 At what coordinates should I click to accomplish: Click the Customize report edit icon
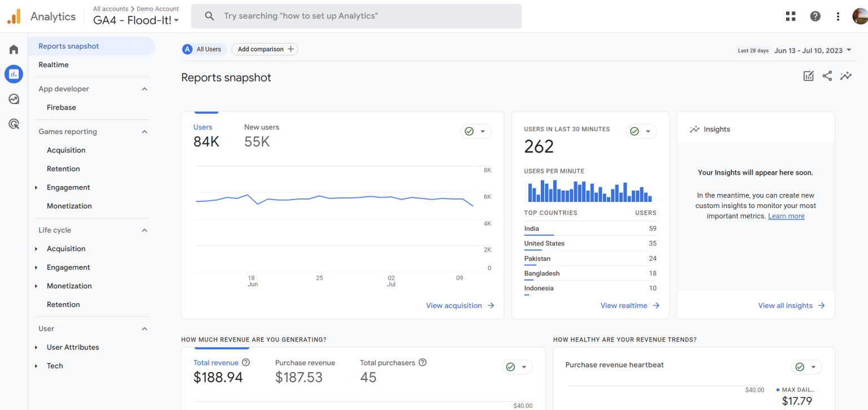tap(808, 75)
